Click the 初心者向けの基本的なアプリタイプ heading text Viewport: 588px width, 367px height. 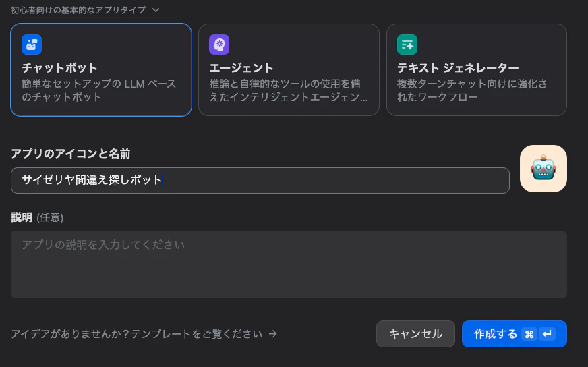[78, 10]
